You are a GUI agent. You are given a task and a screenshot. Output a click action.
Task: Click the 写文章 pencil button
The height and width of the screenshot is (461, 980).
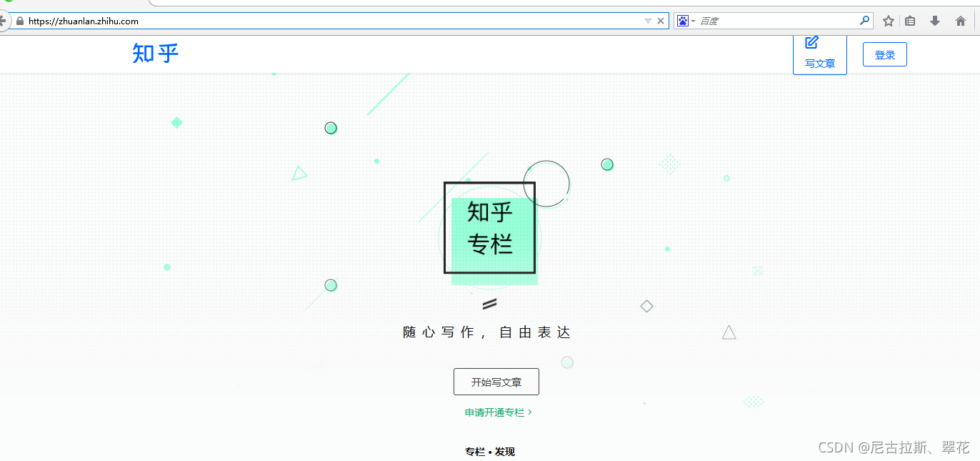coord(820,54)
